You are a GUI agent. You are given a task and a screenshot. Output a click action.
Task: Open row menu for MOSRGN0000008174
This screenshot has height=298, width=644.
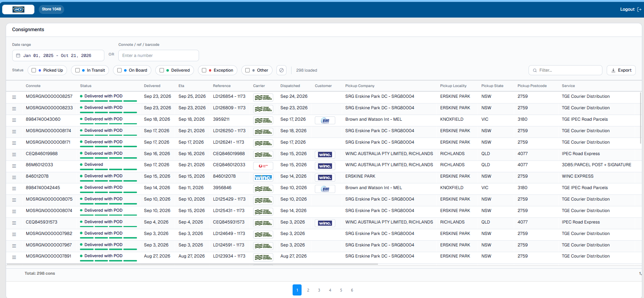click(14, 131)
